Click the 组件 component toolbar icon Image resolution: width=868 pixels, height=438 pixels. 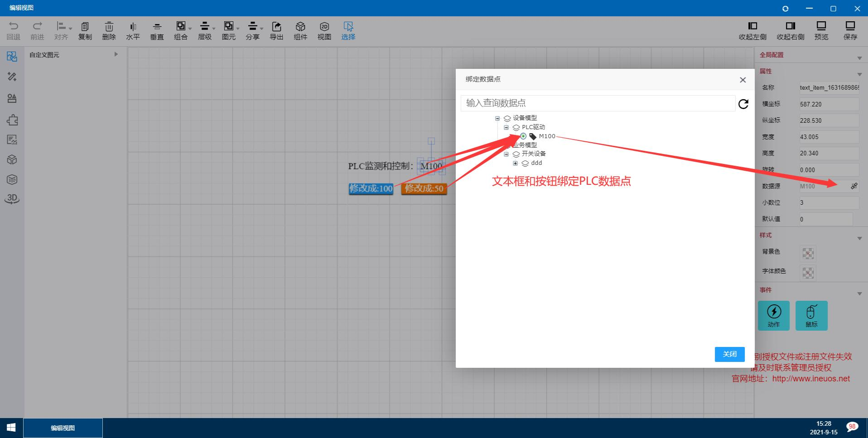click(300, 31)
